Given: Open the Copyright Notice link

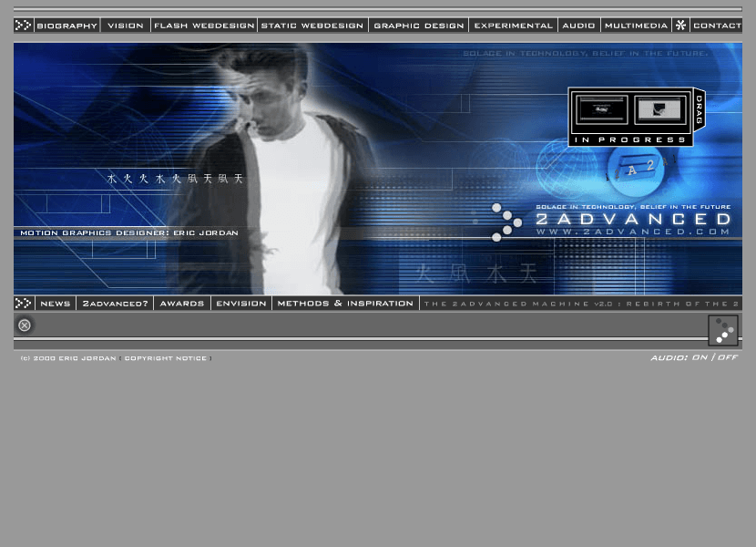Looking at the screenshot, I should 166,358.
